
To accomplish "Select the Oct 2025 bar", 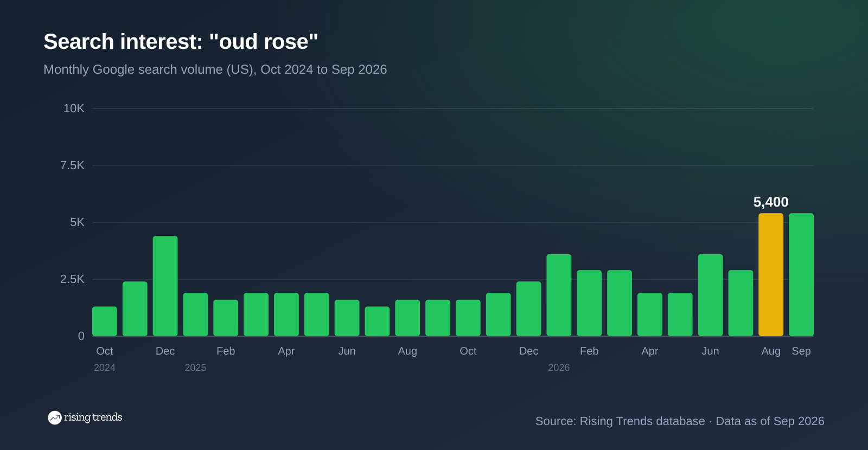I will 468,318.
